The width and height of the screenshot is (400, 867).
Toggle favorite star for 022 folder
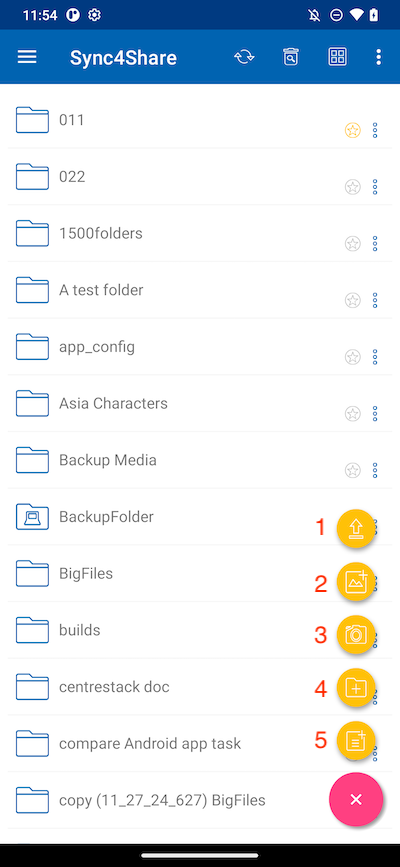tap(352, 187)
